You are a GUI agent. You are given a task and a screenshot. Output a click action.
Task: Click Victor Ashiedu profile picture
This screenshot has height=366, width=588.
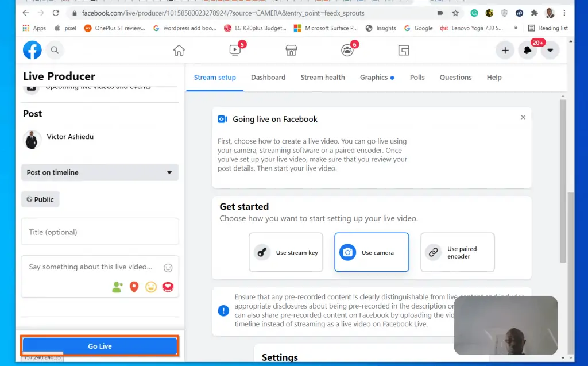pos(32,140)
